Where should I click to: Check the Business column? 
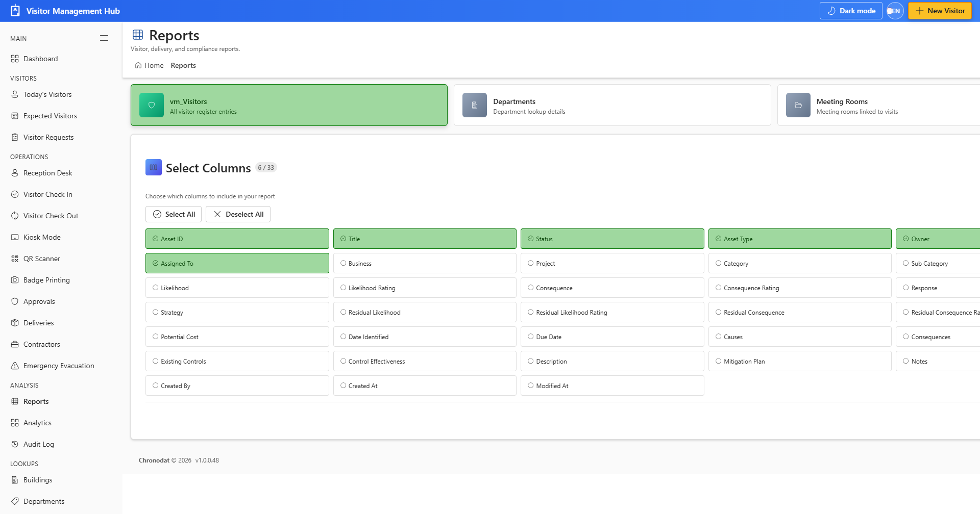tap(425, 263)
